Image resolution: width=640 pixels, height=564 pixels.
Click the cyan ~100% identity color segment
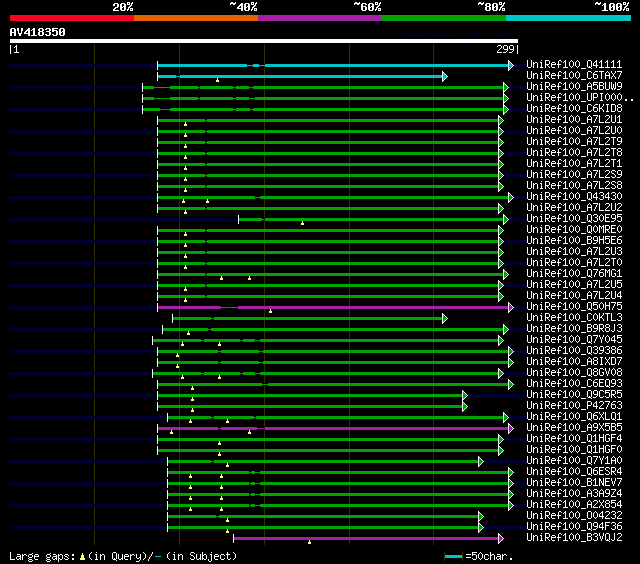568,18
